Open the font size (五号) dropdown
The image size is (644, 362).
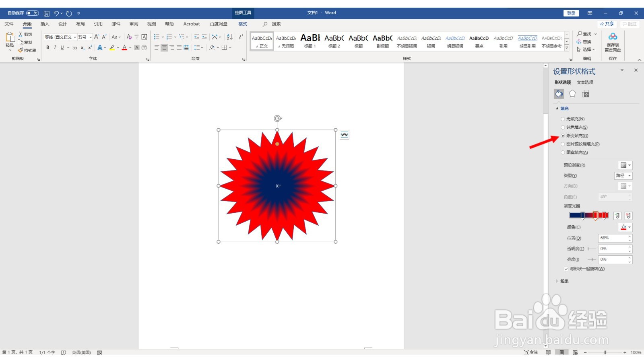91,37
